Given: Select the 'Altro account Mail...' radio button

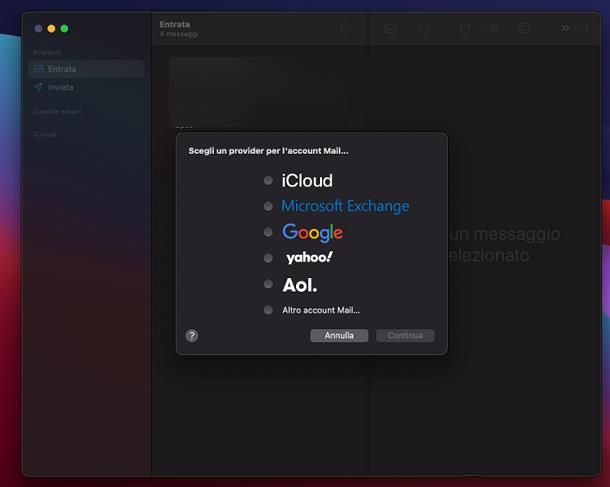Looking at the screenshot, I should click(268, 310).
